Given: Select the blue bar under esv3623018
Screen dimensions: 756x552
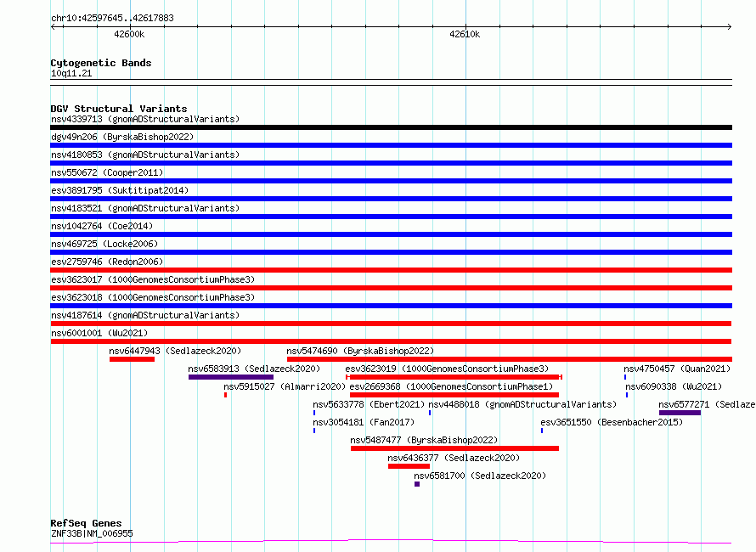Looking at the screenshot, I should coord(391,306).
